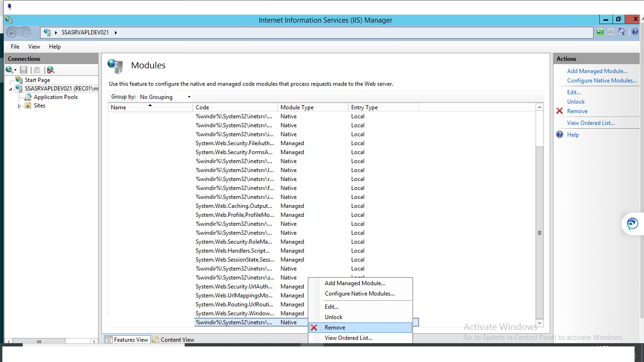Click the Edit link in the Actions pane
The width and height of the screenshot is (644, 362).
(574, 92)
